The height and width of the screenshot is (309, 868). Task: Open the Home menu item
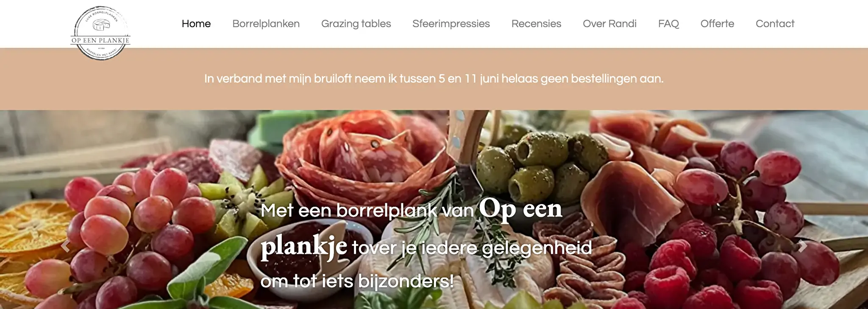tap(196, 24)
